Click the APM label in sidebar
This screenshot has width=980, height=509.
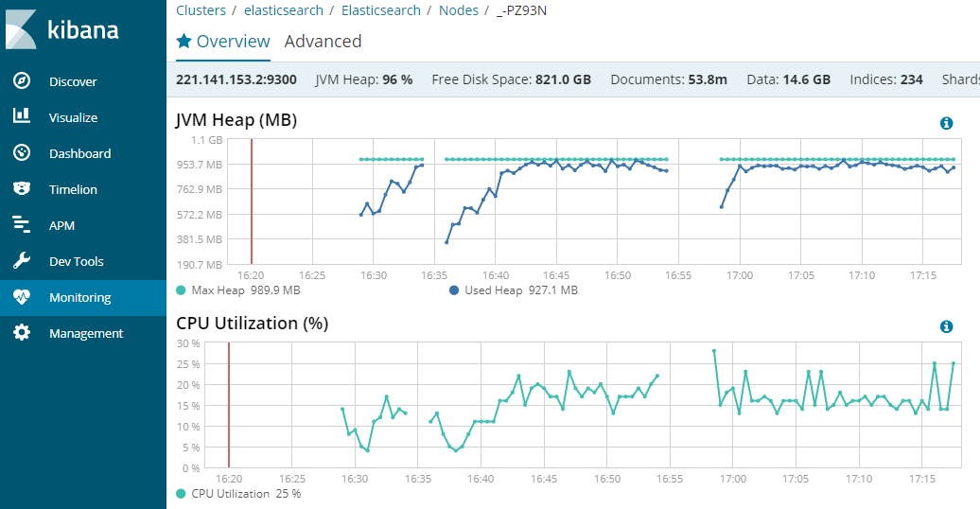pos(61,226)
